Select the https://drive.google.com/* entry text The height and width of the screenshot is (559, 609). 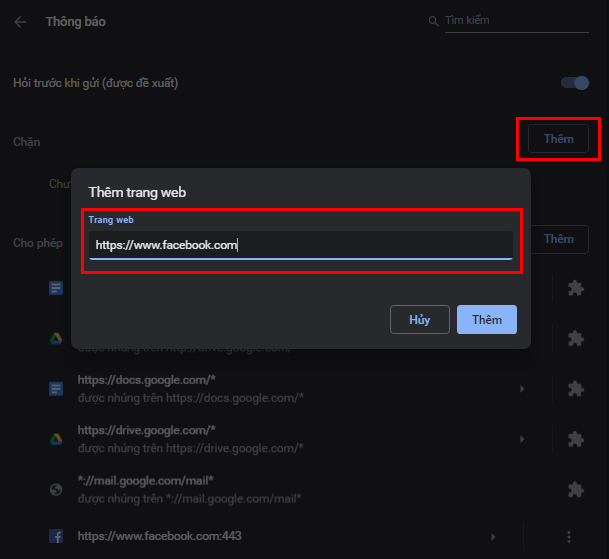pos(146,430)
